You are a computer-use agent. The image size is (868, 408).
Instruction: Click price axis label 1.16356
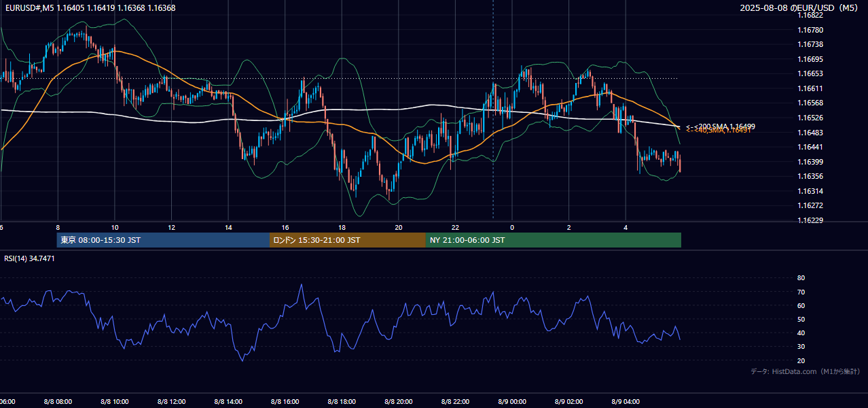coord(810,176)
